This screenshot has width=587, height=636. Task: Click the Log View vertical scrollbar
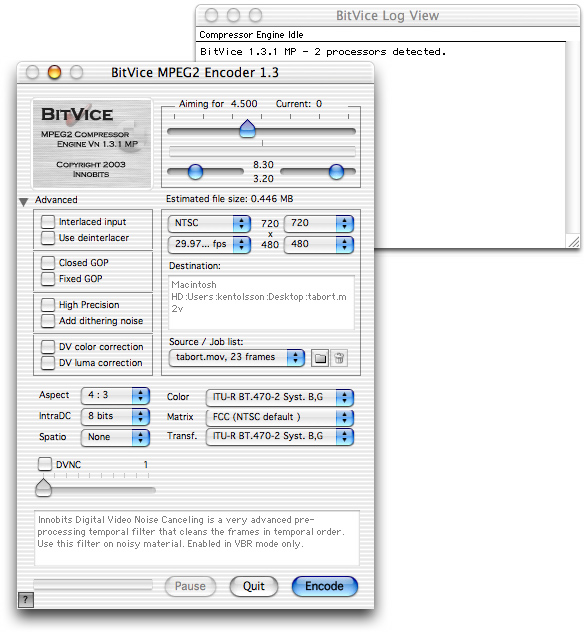point(572,138)
